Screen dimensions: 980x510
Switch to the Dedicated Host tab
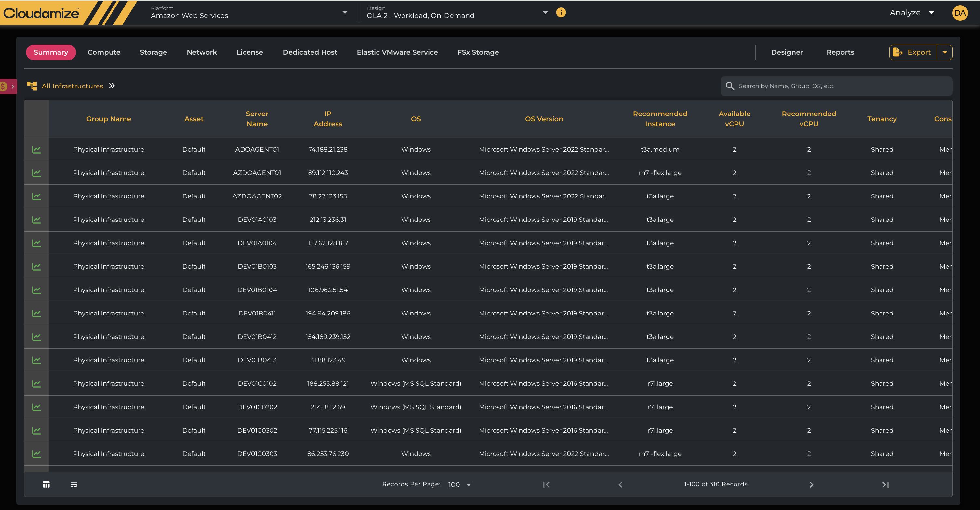[x=310, y=52]
